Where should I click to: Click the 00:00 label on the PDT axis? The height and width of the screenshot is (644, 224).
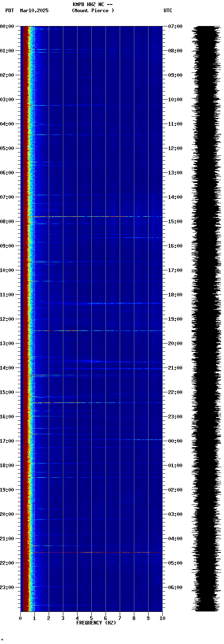[x=7, y=26]
